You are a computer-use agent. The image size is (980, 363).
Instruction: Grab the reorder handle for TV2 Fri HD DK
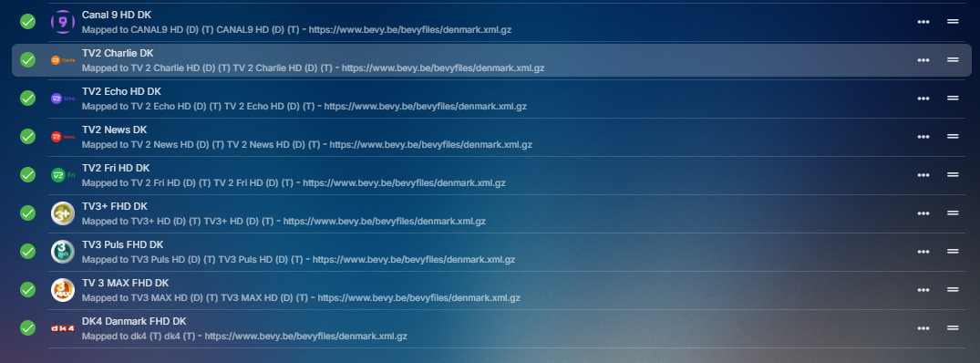pos(953,174)
